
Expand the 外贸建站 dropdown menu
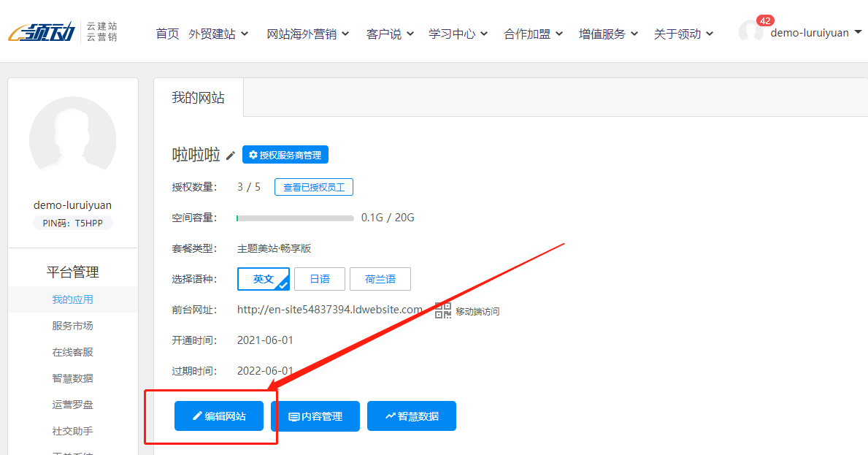coord(218,34)
